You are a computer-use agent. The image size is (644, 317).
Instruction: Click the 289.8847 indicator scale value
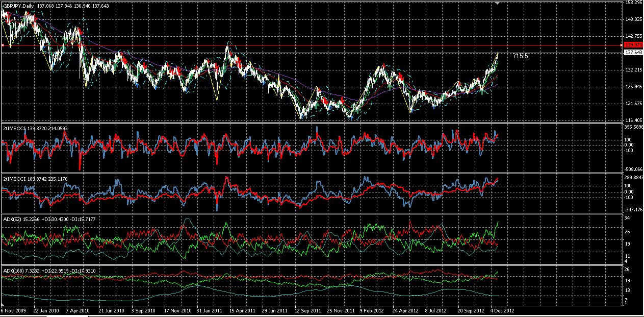pos(634,177)
